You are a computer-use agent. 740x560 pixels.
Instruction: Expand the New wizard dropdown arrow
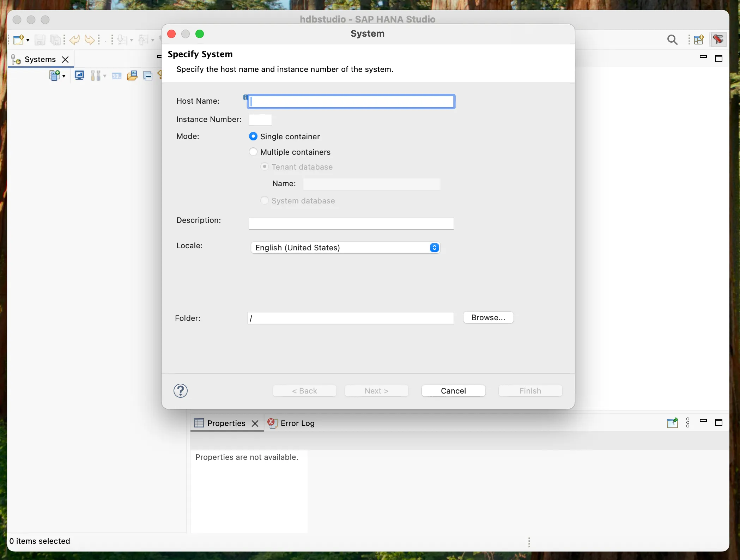(28, 40)
